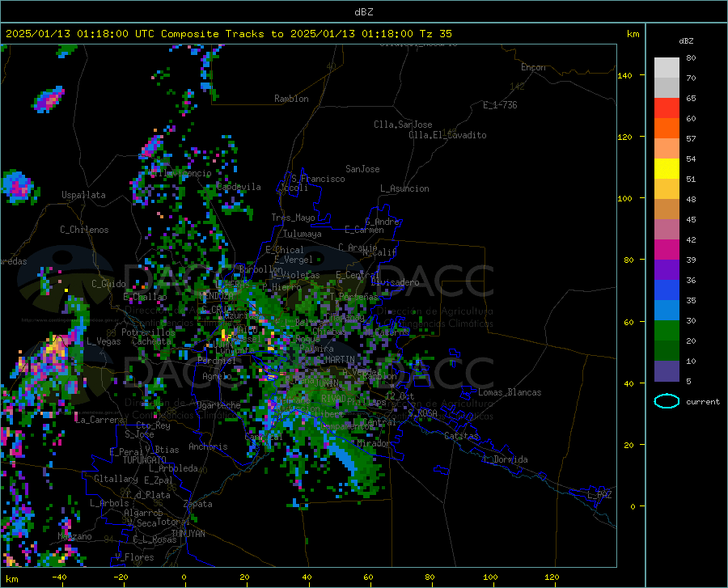
Task: Click the dBZ label above the color scale
Action: tap(686, 40)
